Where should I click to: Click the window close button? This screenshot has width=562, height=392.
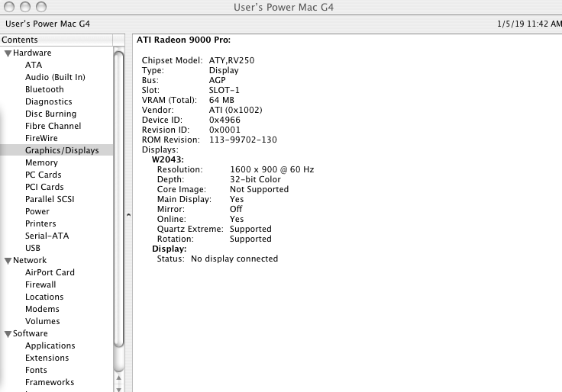coord(9,6)
